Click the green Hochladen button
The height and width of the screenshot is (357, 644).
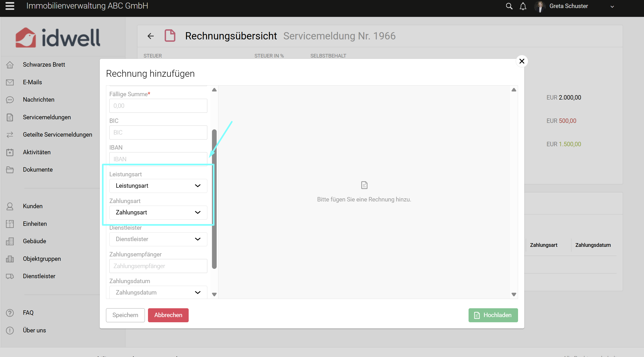pos(493,315)
